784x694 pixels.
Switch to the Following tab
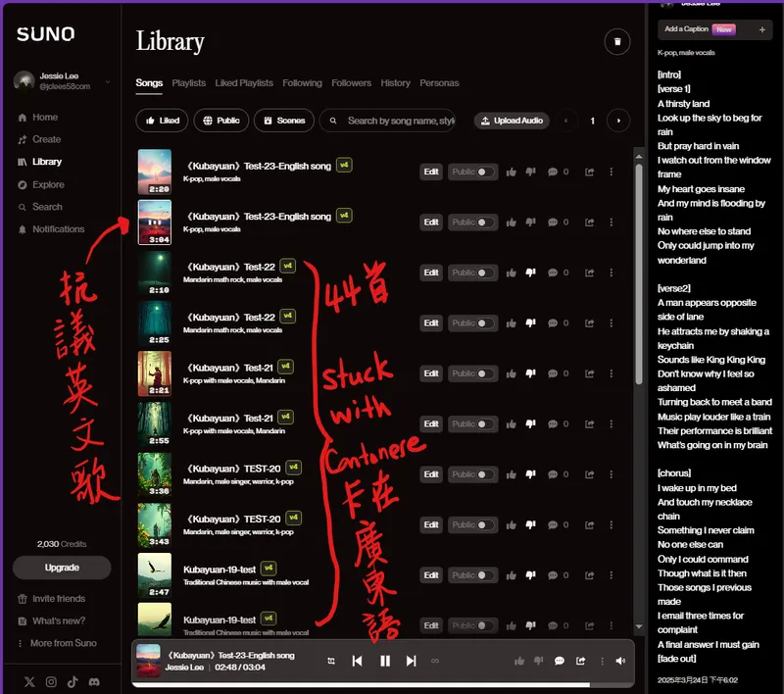click(302, 83)
